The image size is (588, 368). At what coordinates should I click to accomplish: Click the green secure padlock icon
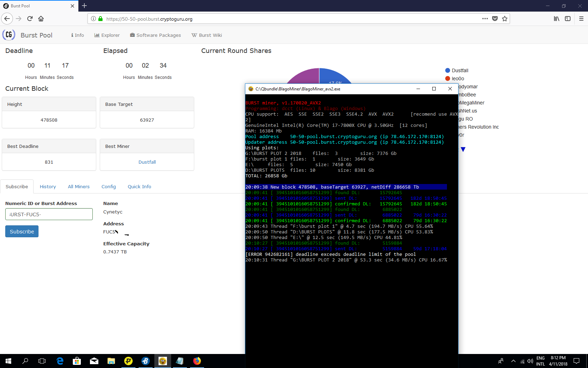(x=100, y=19)
